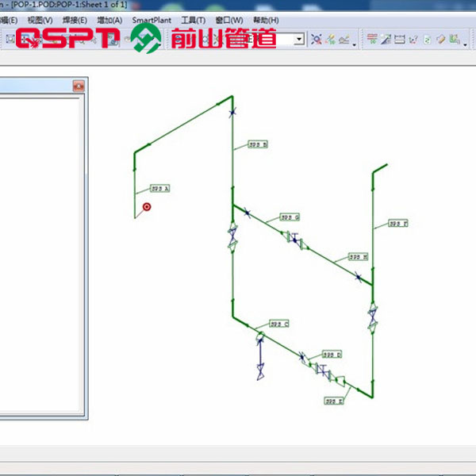Screen dimensions: 476x476
Task: Expand the toolbar combo box dropdown arrow
Action: pyautogui.click(x=299, y=38)
